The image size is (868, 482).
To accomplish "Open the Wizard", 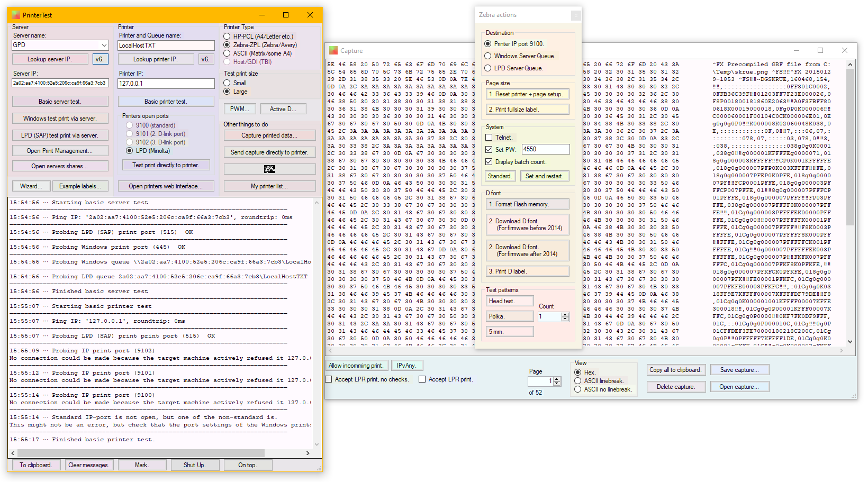I will [31, 186].
